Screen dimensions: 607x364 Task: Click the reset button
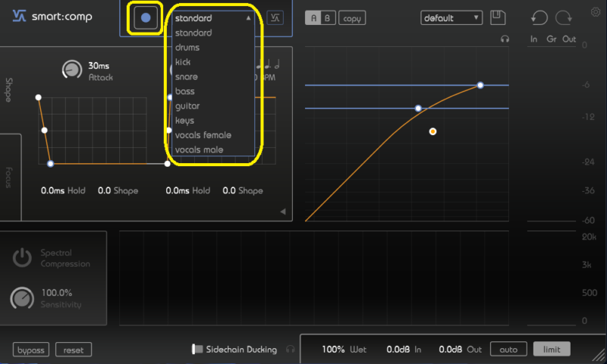[x=74, y=350]
